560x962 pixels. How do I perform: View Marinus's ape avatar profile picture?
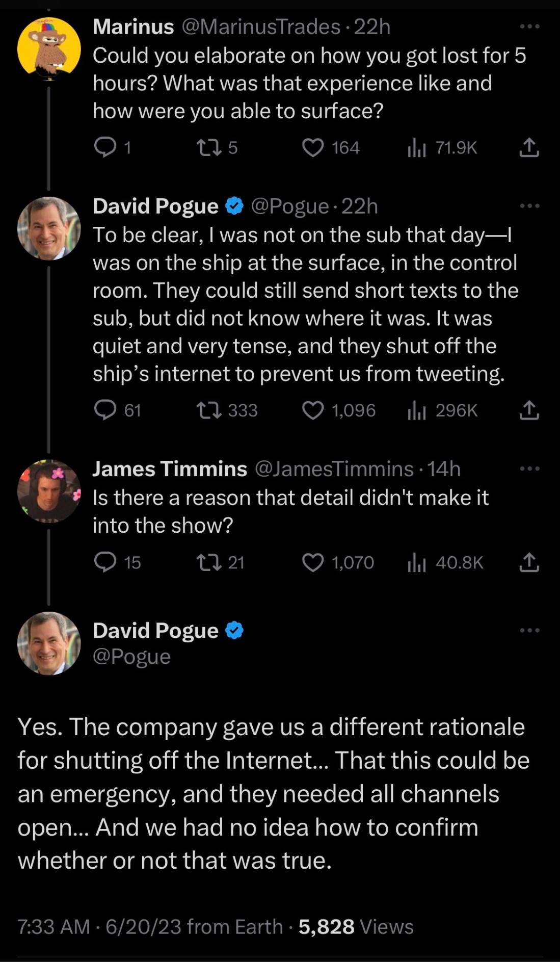(x=49, y=49)
